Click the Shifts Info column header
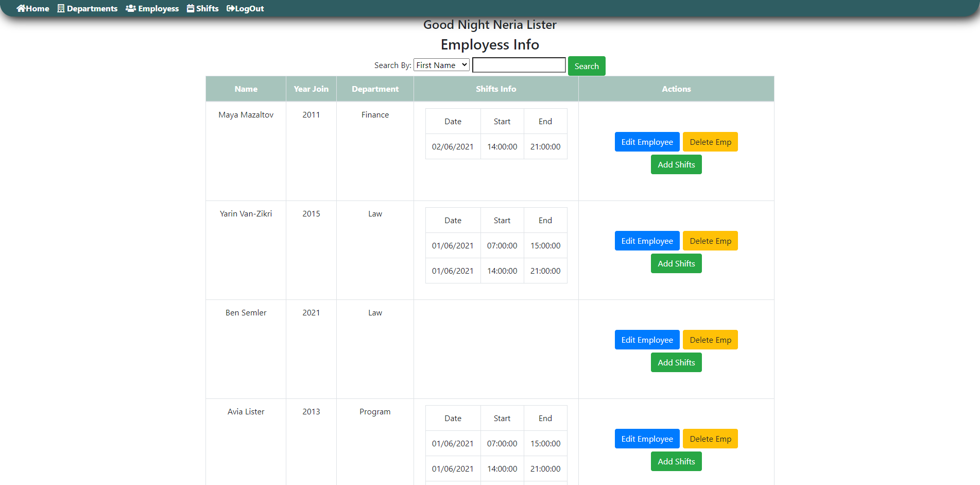980x485 pixels. (x=496, y=89)
